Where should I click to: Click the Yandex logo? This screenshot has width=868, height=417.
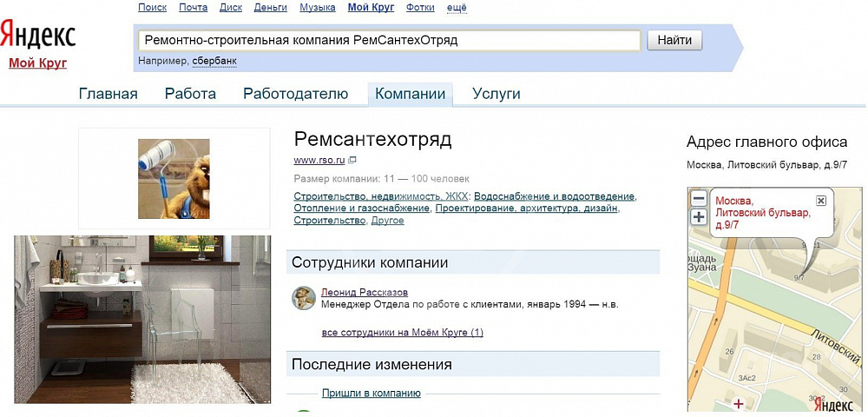pyautogui.click(x=37, y=36)
